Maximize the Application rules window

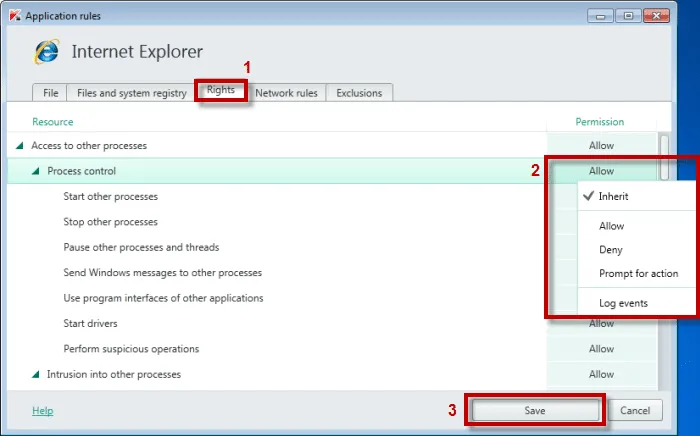tap(628, 16)
